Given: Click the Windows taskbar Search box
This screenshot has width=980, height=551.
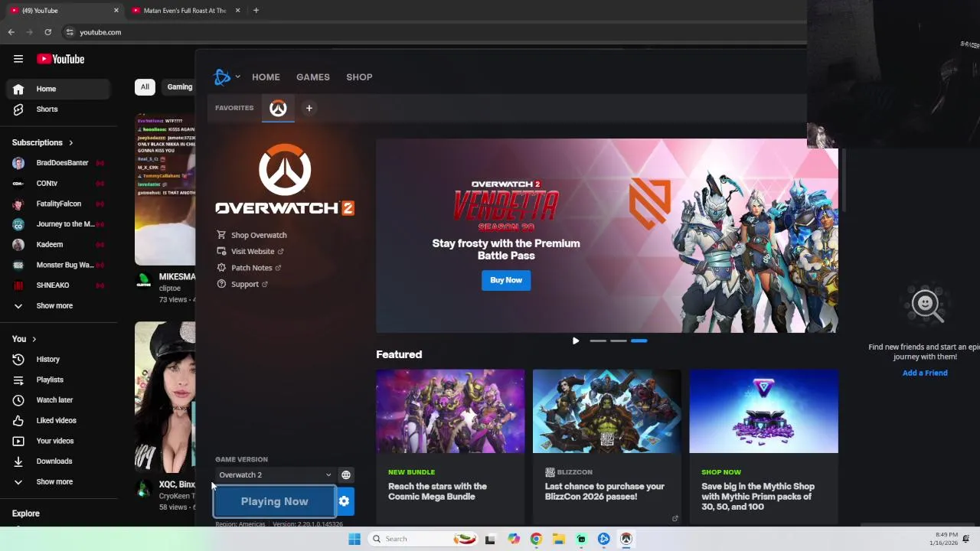Looking at the screenshot, I should coord(423,539).
